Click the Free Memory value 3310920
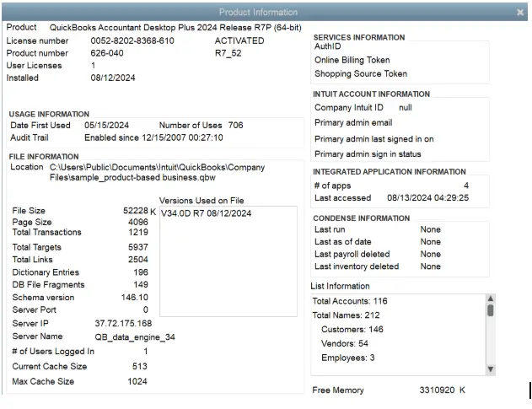 click(437, 390)
